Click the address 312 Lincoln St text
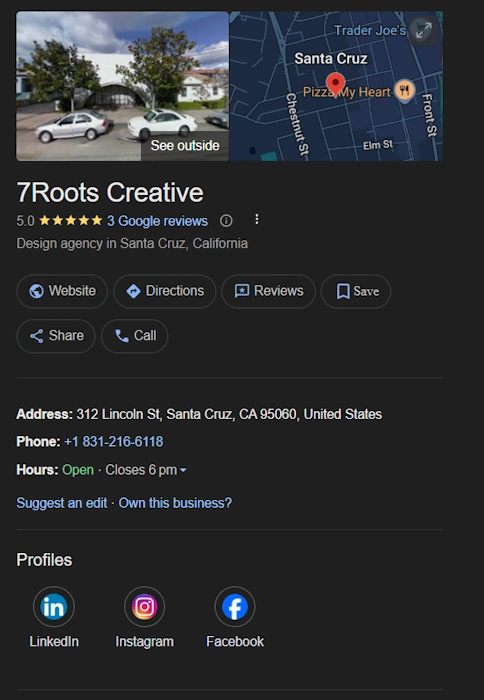This screenshot has width=484, height=700. point(229,414)
